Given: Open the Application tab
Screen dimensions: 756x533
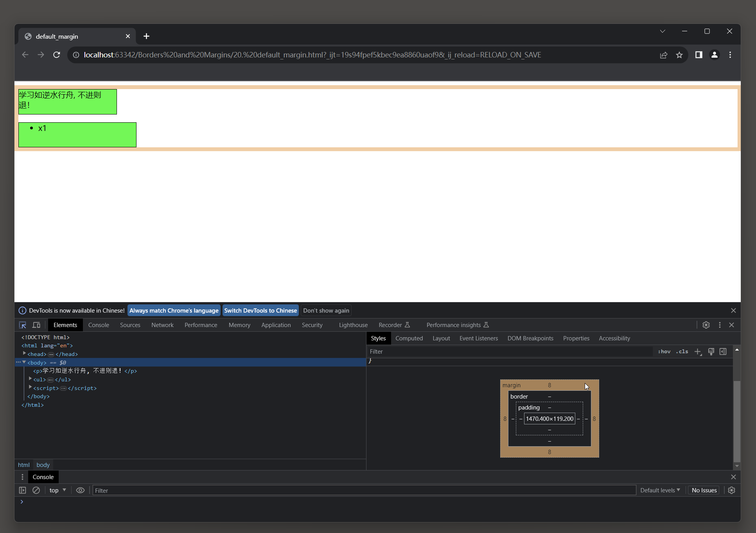Looking at the screenshot, I should [x=276, y=325].
